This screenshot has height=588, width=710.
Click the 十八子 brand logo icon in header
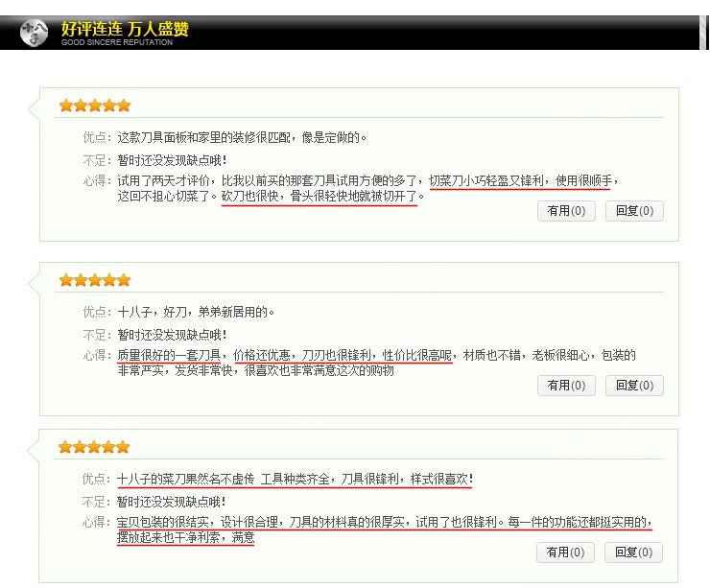pyautogui.click(x=34, y=33)
